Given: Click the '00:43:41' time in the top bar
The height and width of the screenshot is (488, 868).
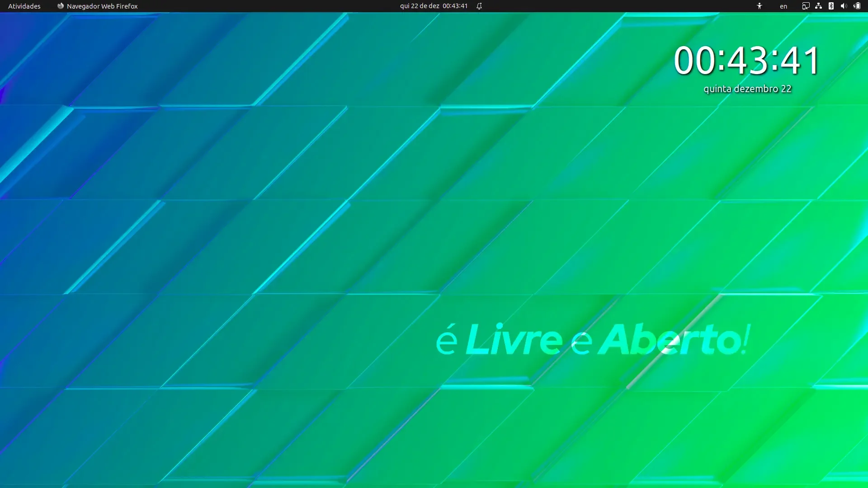Looking at the screenshot, I should 455,6.
